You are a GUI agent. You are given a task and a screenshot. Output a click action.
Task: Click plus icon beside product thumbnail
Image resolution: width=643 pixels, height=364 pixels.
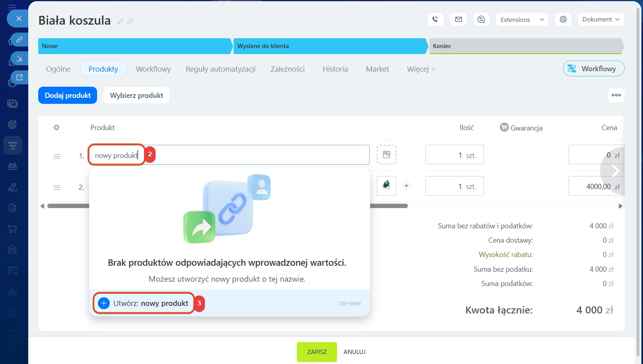[x=406, y=186]
